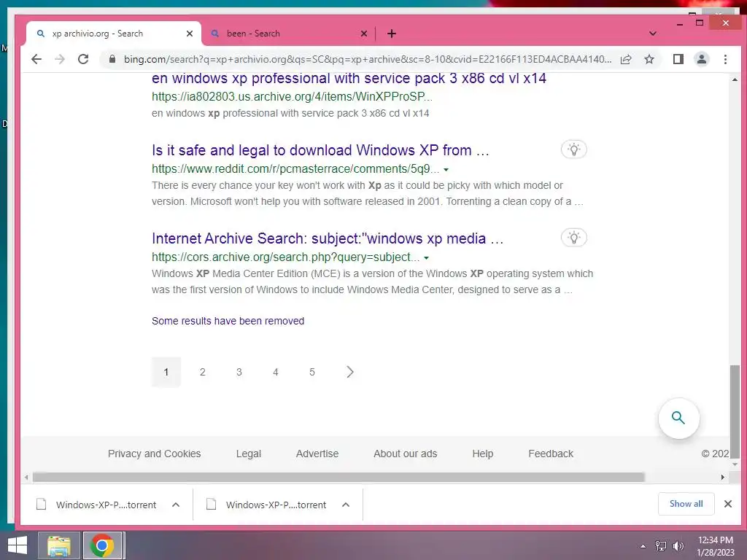
Task: Share this page using share icon
Action: click(x=626, y=59)
